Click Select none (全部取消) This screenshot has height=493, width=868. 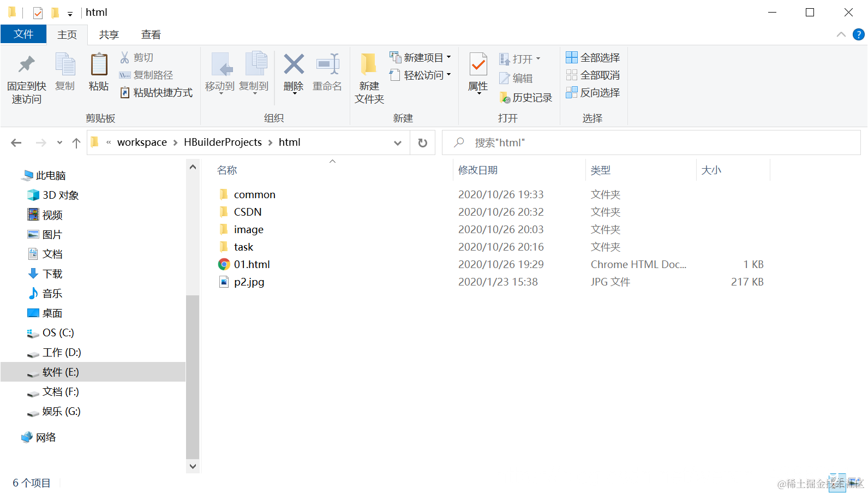point(593,75)
